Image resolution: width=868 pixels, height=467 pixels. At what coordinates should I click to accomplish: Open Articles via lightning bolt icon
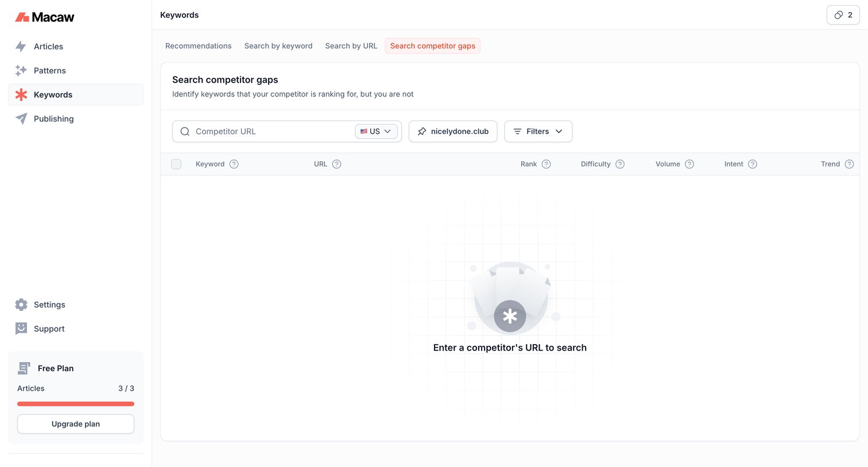[21, 46]
